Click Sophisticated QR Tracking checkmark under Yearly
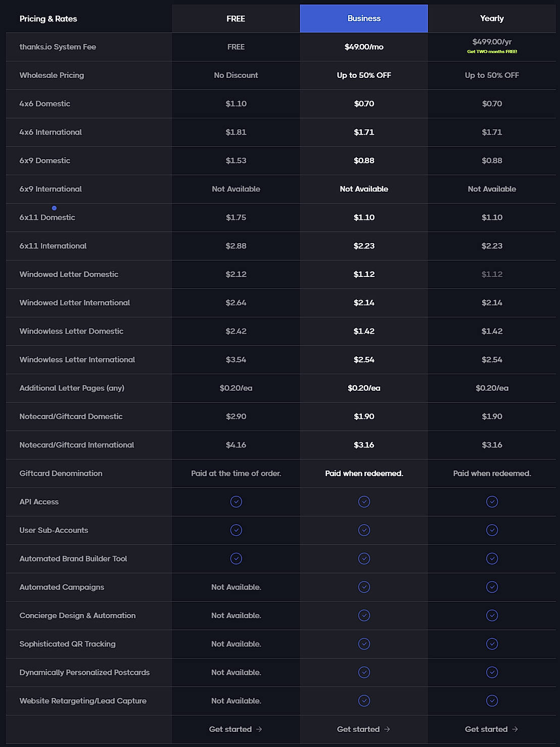The image size is (560, 747). tap(492, 644)
